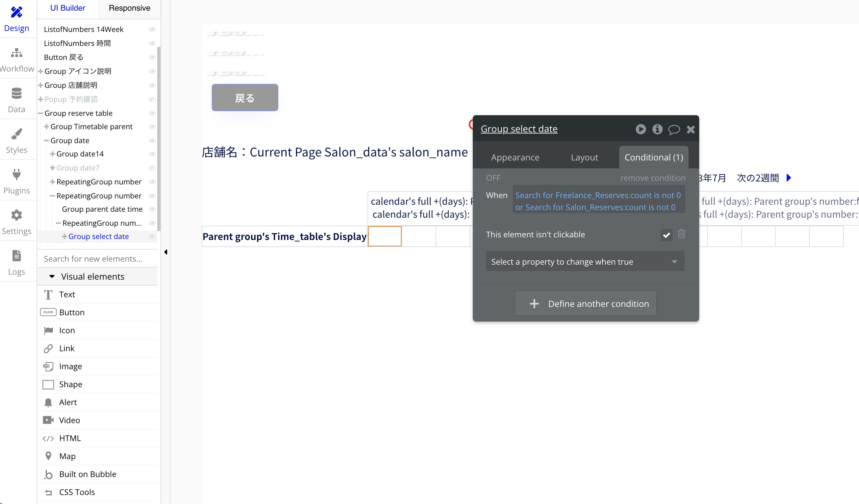
Task: Open the Plugins plug section
Action: pos(16,181)
